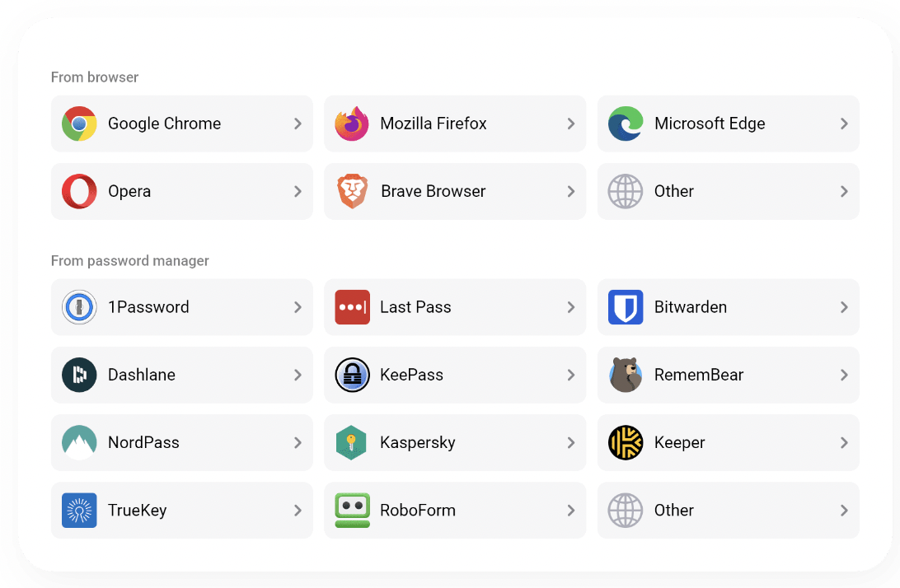The height and width of the screenshot is (588, 900).
Task: Select the KeePass padlock icon
Action: [x=352, y=375]
